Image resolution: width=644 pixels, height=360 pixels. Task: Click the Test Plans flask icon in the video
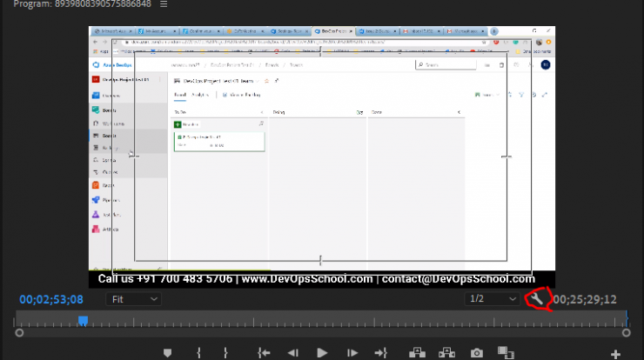(96, 214)
